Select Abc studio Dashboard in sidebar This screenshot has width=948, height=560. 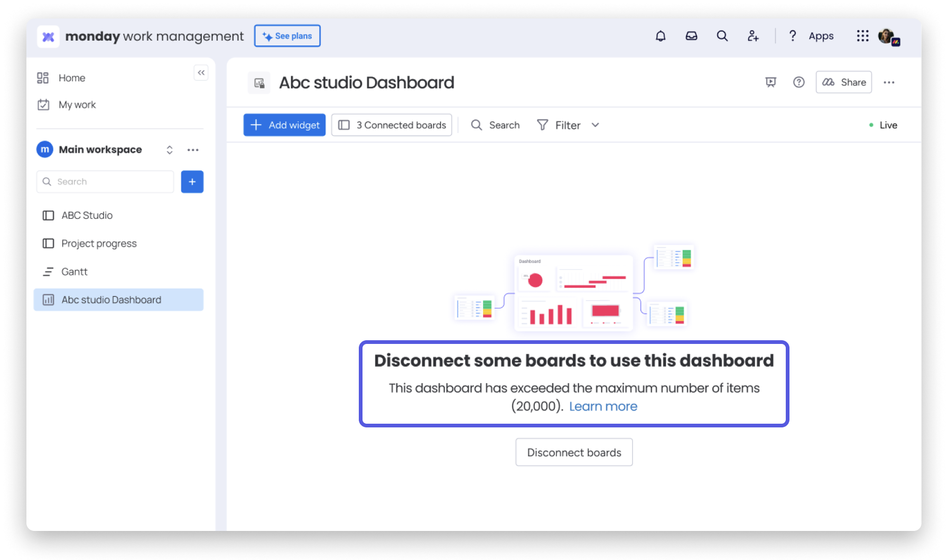(118, 300)
